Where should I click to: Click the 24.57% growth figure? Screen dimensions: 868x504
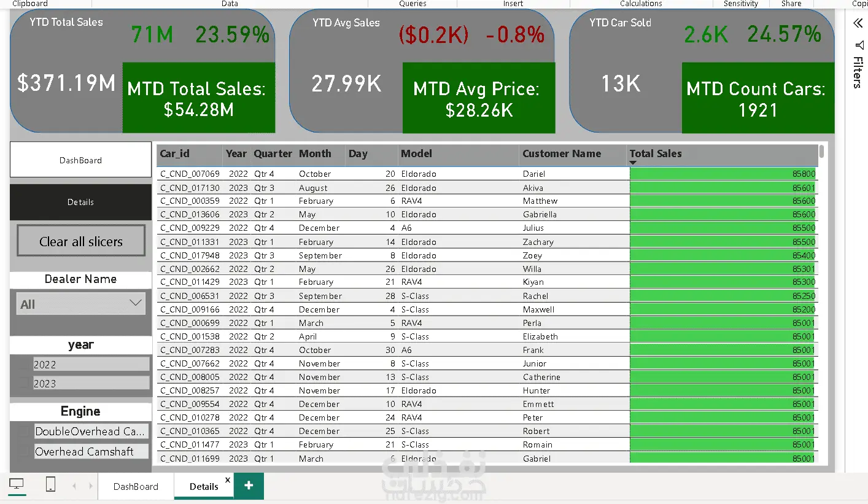(785, 34)
